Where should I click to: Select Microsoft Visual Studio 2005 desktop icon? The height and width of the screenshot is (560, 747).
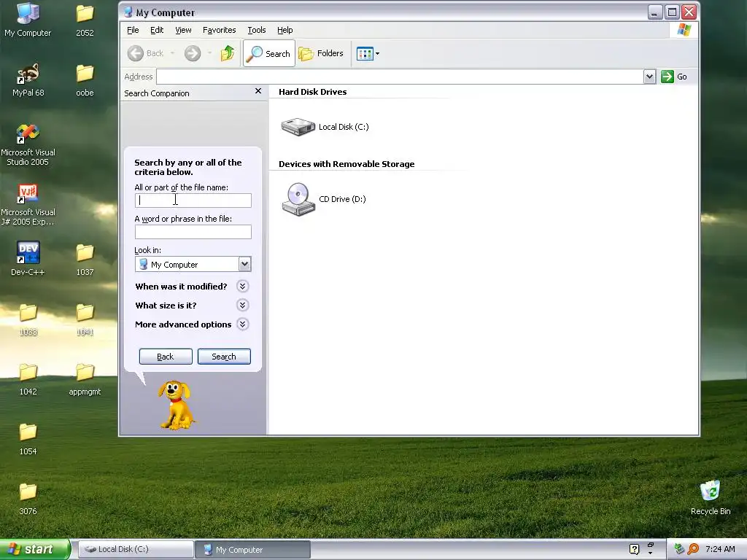click(x=28, y=145)
